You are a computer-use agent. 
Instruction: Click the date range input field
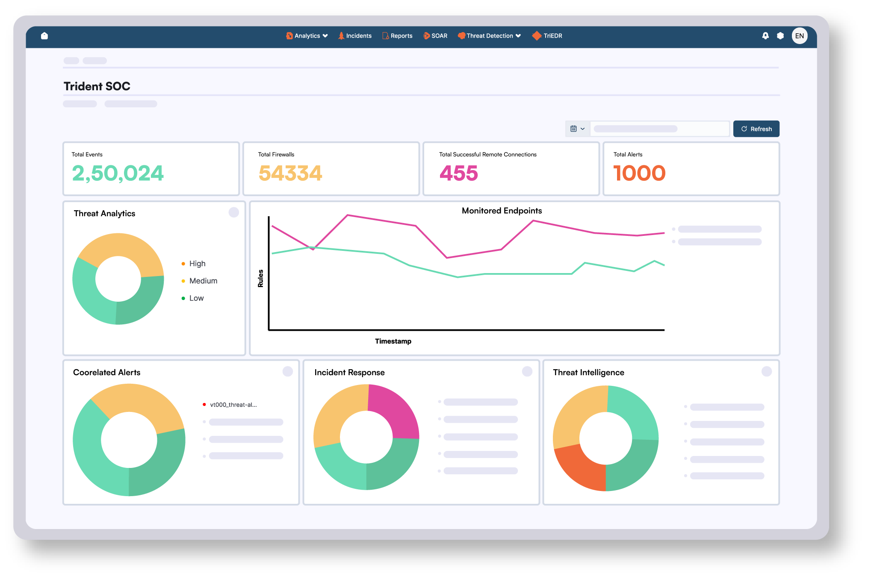[x=659, y=129]
